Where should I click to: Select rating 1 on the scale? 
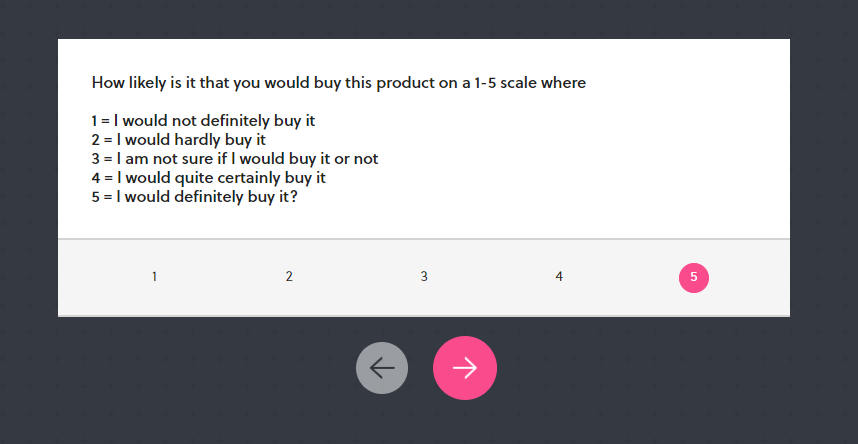154,277
